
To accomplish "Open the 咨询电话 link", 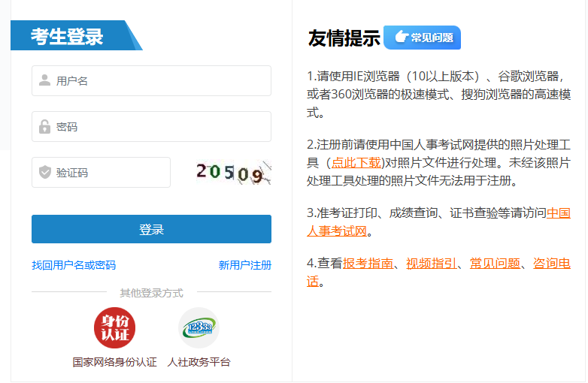I will point(551,263).
